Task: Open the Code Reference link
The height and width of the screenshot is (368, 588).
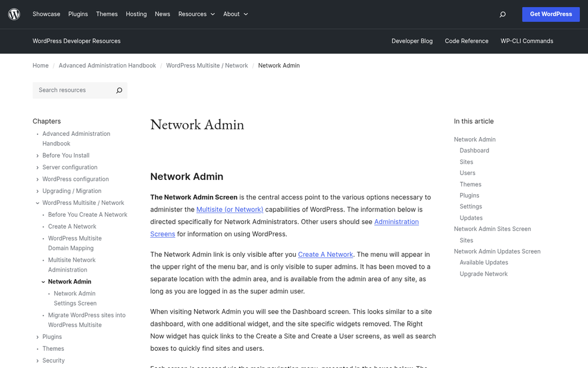Action: (467, 41)
